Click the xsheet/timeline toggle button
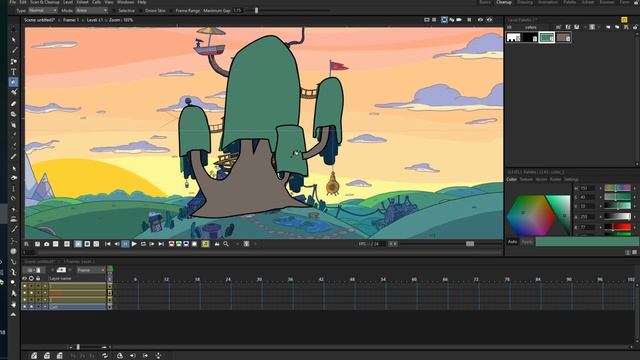The width and height of the screenshot is (640, 360). [x=34, y=270]
